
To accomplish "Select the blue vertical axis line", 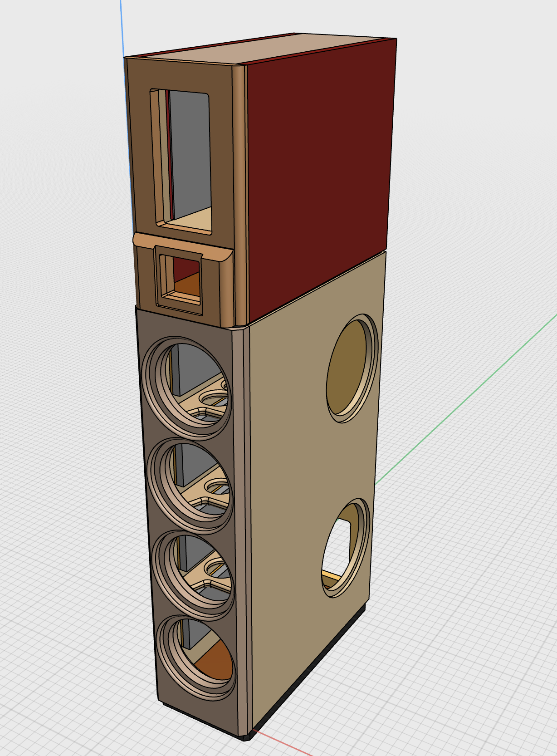I will tap(122, 28).
